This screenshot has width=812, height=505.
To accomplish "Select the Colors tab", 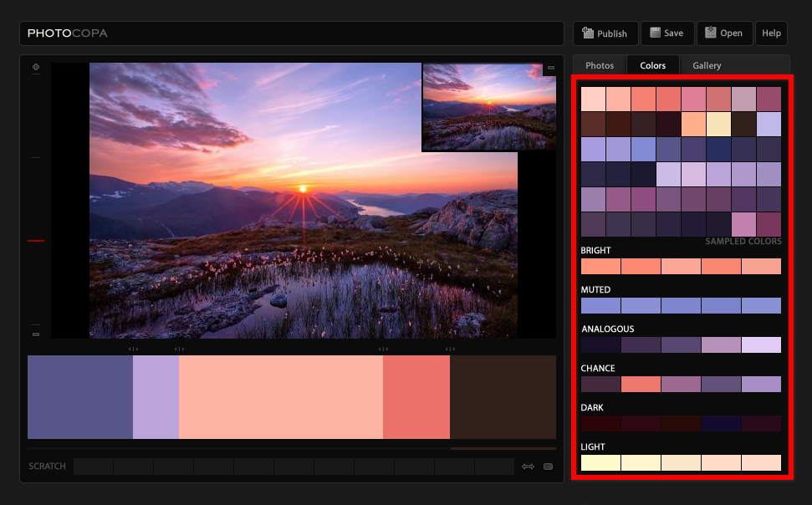I will point(653,65).
